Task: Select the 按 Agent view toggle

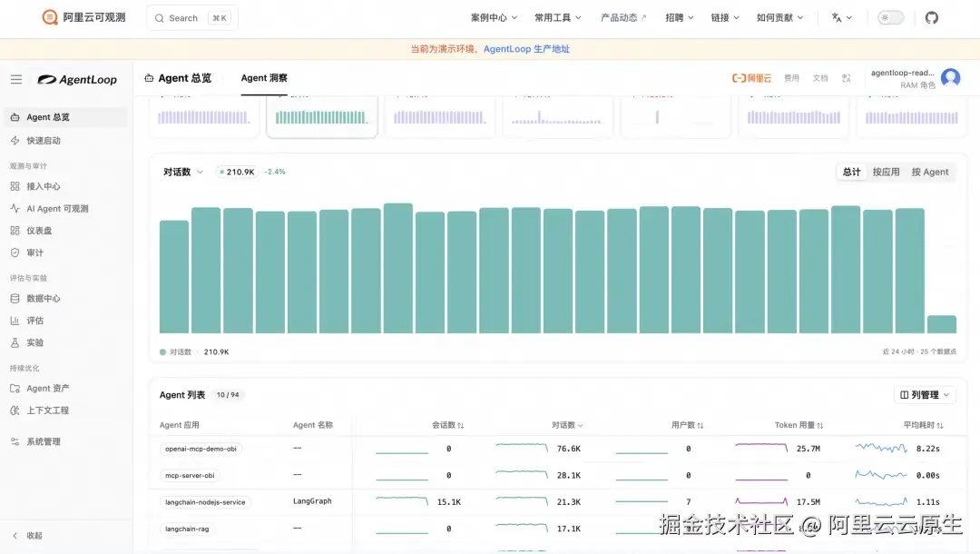Action: click(x=930, y=172)
